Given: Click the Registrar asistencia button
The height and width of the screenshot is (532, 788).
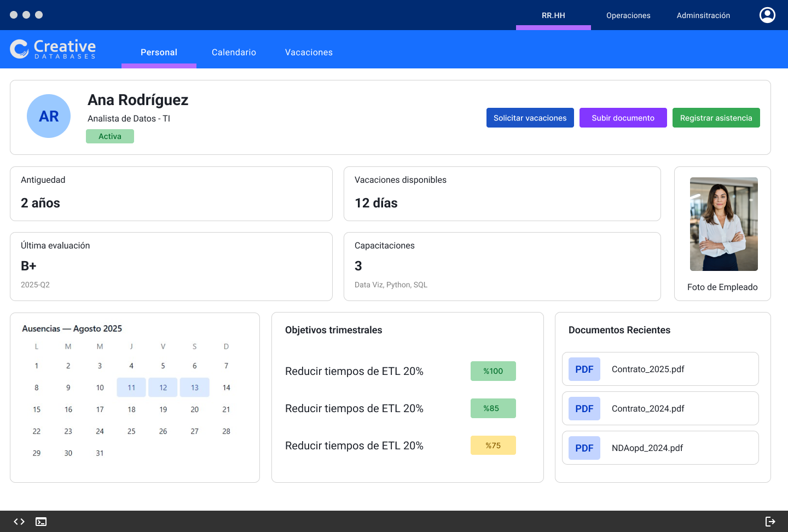Looking at the screenshot, I should tap(716, 118).
